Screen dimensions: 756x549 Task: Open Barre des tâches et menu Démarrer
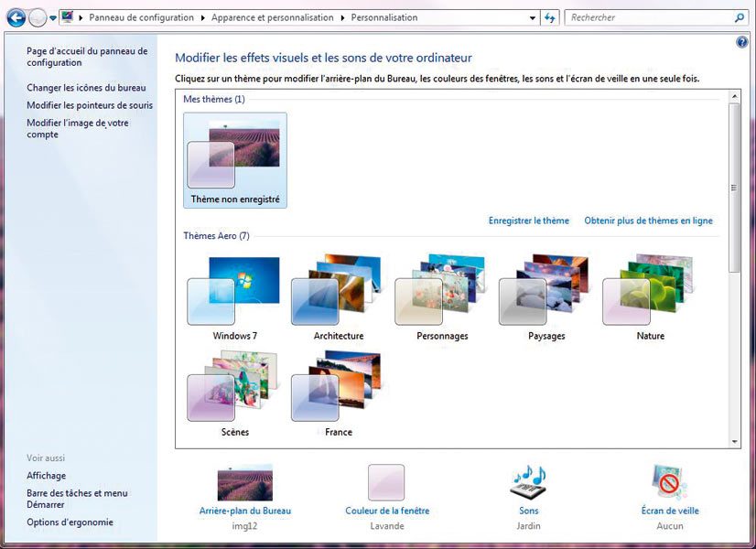(77, 499)
